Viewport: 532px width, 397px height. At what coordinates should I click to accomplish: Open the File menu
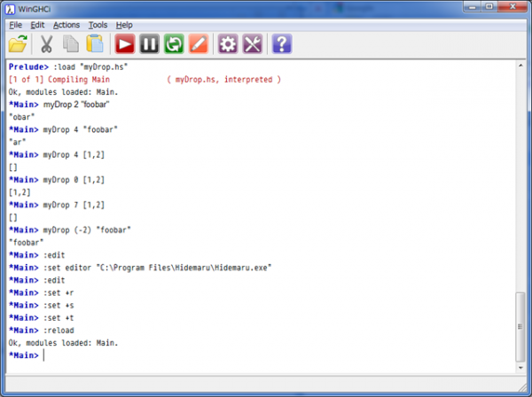(x=16, y=25)
